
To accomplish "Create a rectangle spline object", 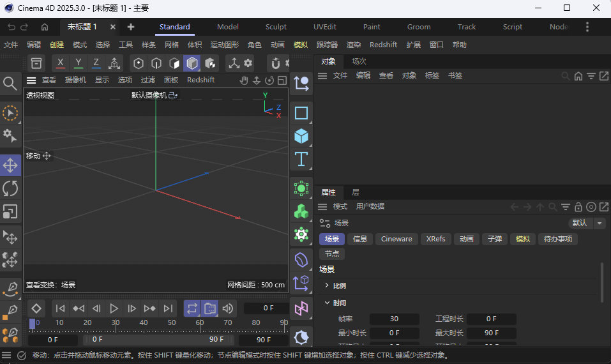I will pyautogui.click(x=301, y=113).
